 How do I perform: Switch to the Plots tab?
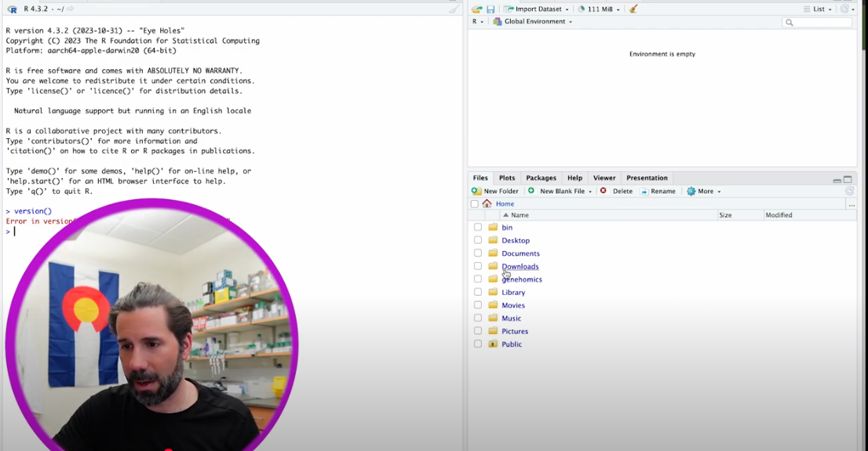coord(506,177)
